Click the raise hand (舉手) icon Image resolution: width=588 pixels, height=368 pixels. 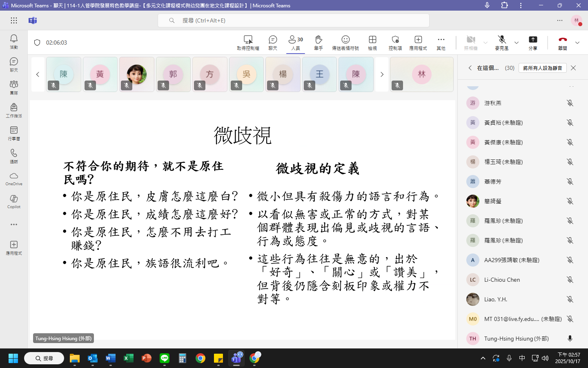tap(318, 42)
